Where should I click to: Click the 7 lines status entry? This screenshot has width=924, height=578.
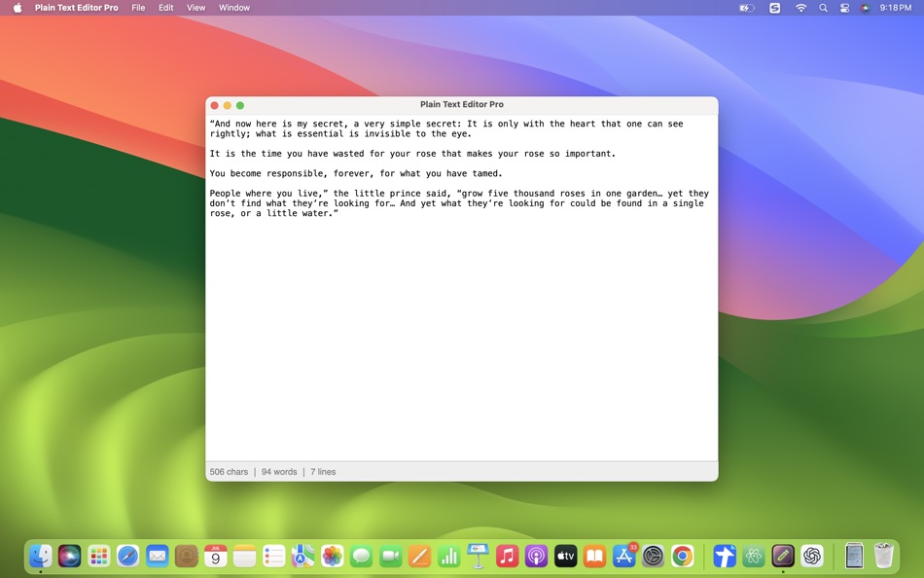323,472
